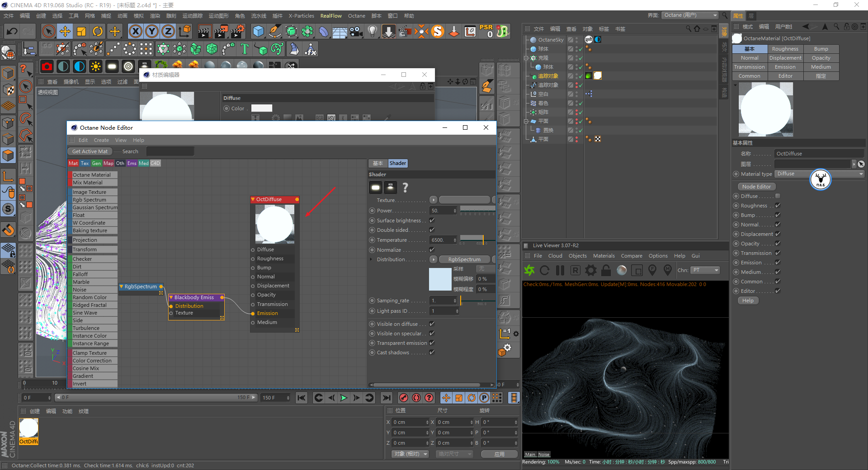Toggle the X axis lock icon
This screenshot has height=470, width=868.
[x=135, y=31]
